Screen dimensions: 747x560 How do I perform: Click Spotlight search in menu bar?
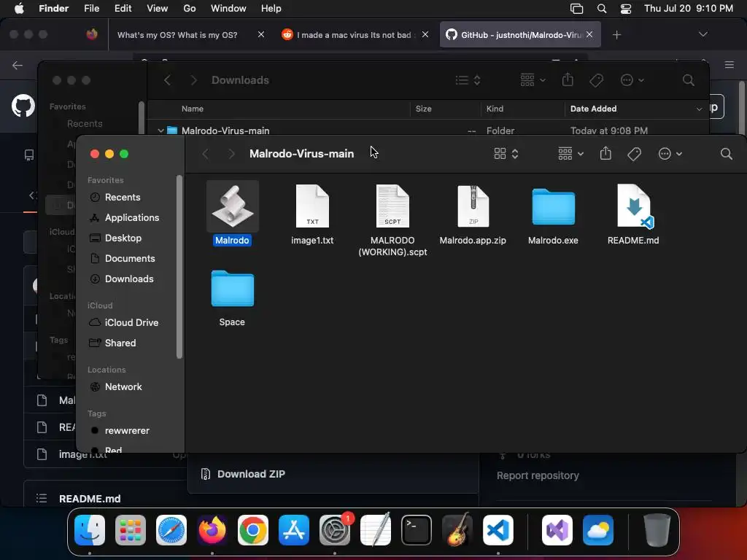(x=602, y=9)
